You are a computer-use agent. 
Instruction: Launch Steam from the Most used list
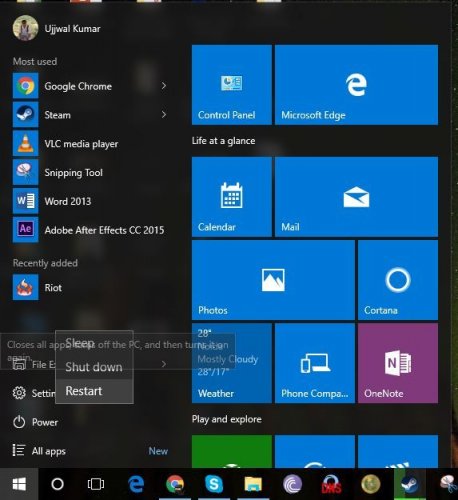pyautogui.click(x=90, y=115)
